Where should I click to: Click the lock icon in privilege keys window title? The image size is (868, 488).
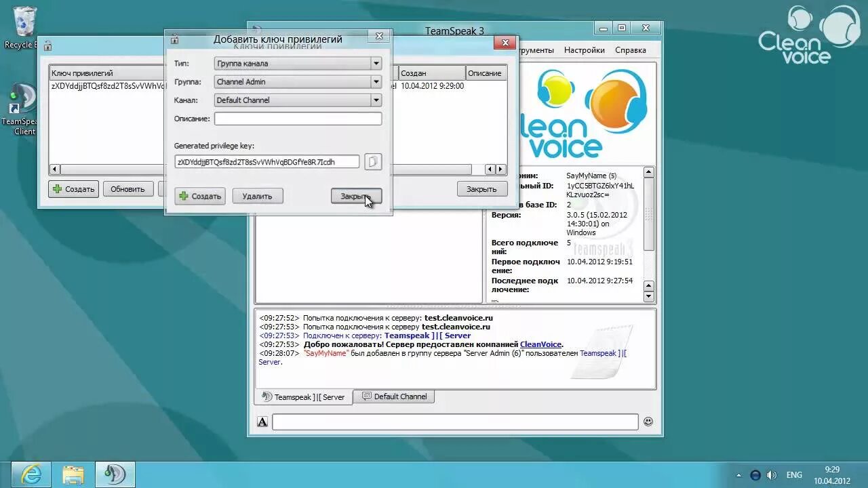47,46
